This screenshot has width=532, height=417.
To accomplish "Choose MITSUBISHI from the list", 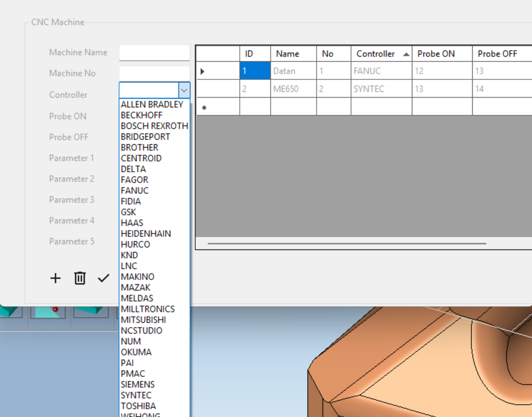I will tap(144, 320).
